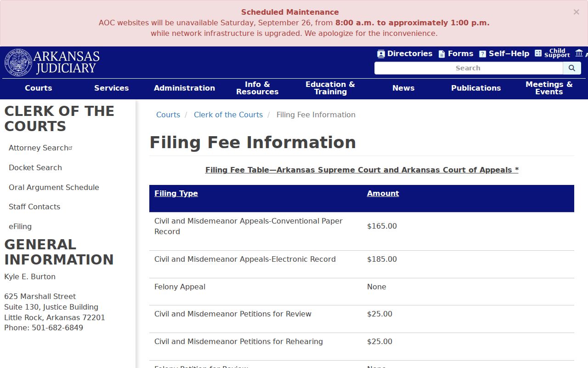Viewport: 588px width, 368px height.
Task: Select the $165.00 amount cell
Action: coord(382,226)
